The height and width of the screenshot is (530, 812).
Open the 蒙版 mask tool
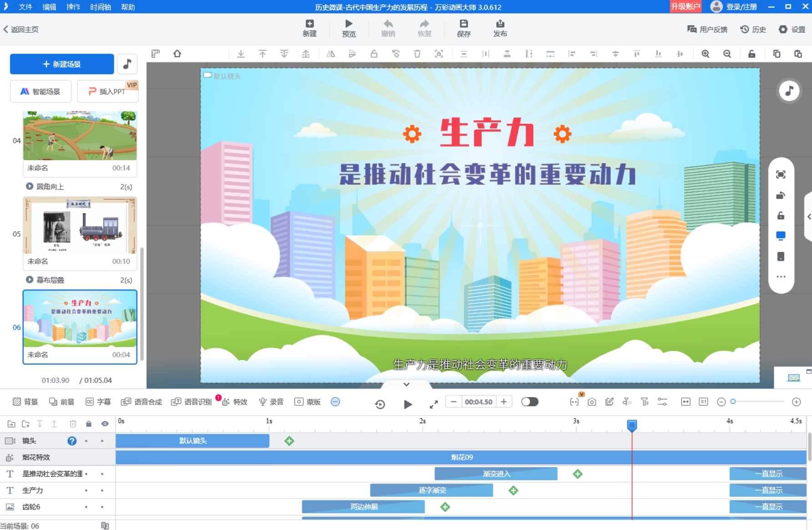point(308,402)
